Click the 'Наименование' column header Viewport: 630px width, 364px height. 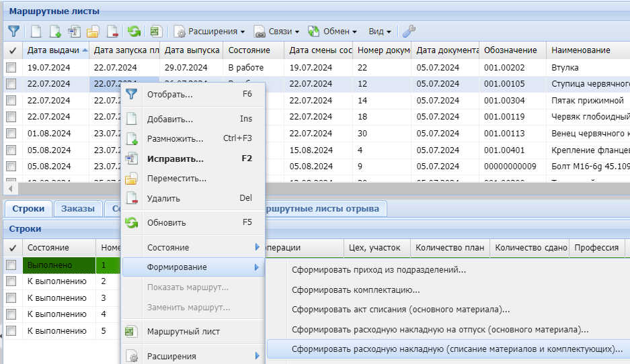581,50
